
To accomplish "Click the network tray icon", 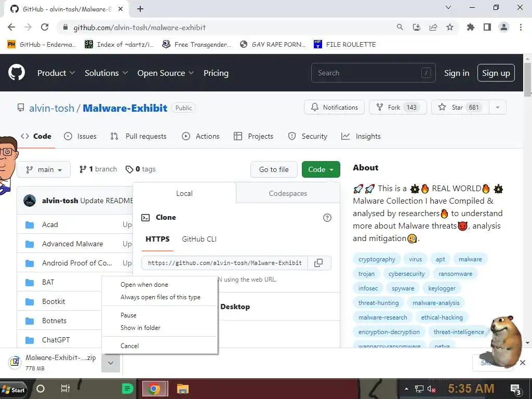I will 419,389.
